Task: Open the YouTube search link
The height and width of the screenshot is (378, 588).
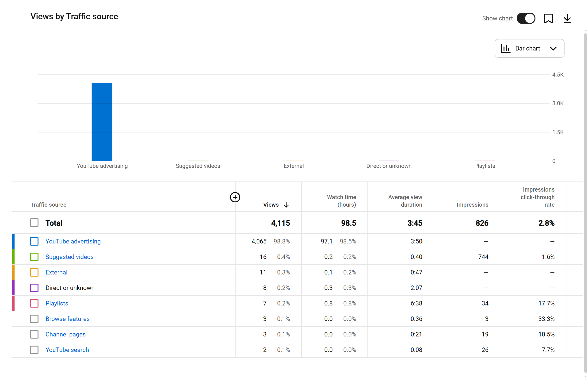Action: point(67,350)
